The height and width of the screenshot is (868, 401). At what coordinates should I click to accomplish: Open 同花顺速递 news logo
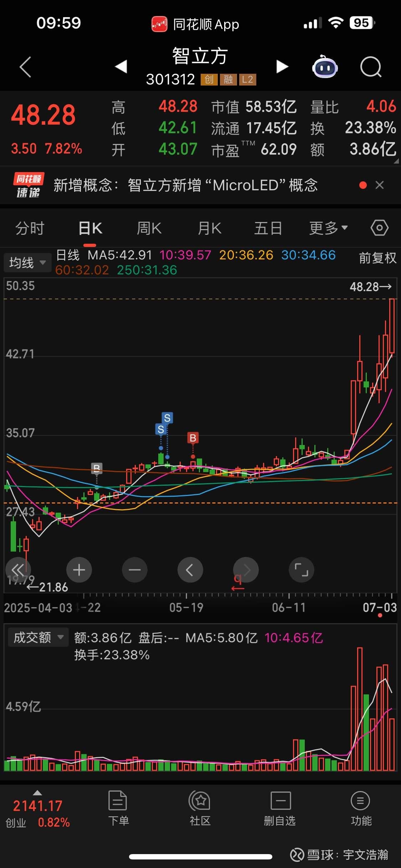click(29, 185)
